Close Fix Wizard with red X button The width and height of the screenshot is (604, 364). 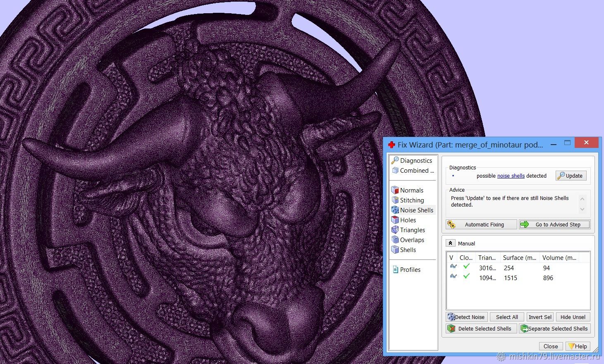[586, 143]
